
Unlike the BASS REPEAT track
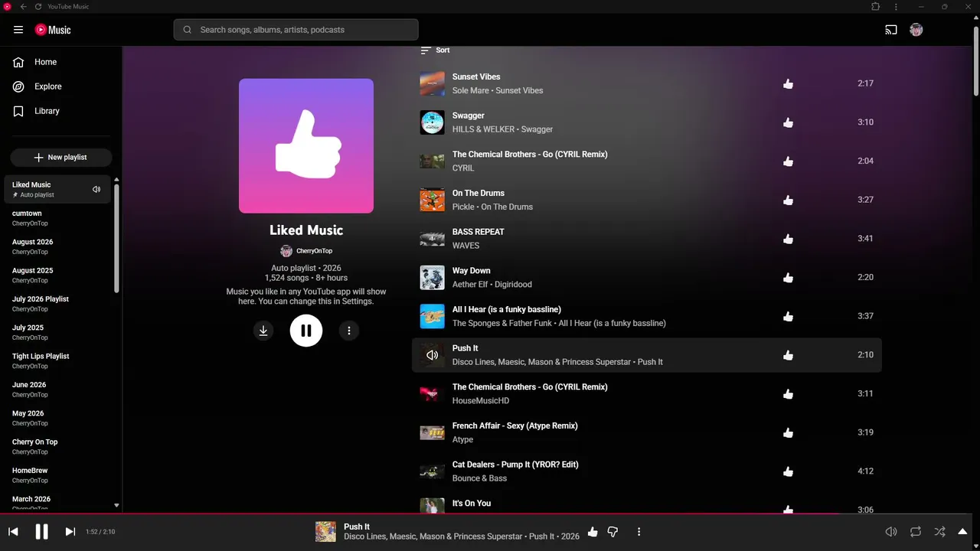(789, 239)
